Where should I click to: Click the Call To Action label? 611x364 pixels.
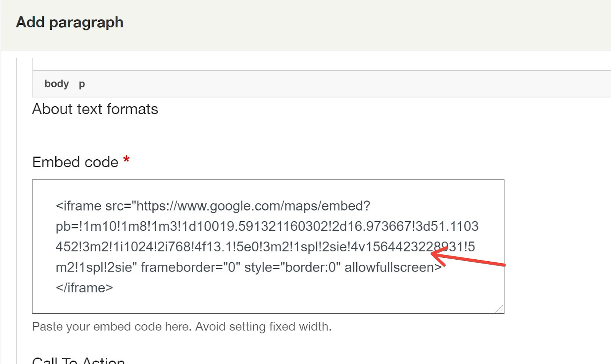pyautogui.click(x=78, y=360)
